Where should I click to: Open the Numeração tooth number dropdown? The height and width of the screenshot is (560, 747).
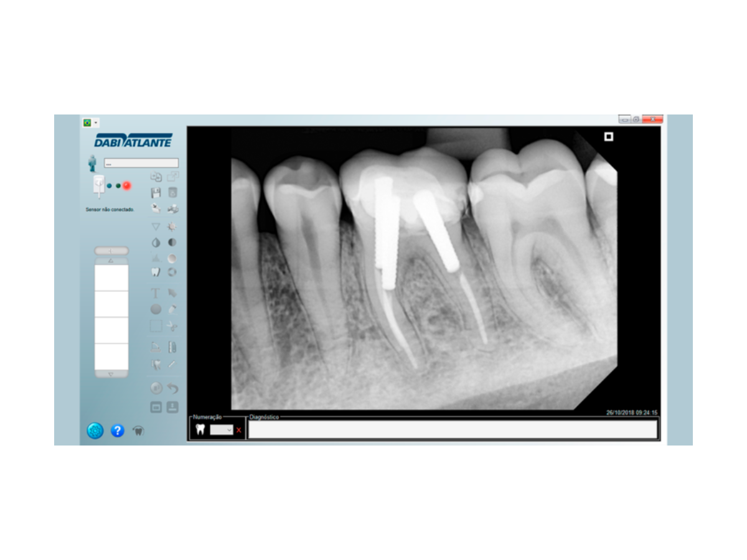222,430
